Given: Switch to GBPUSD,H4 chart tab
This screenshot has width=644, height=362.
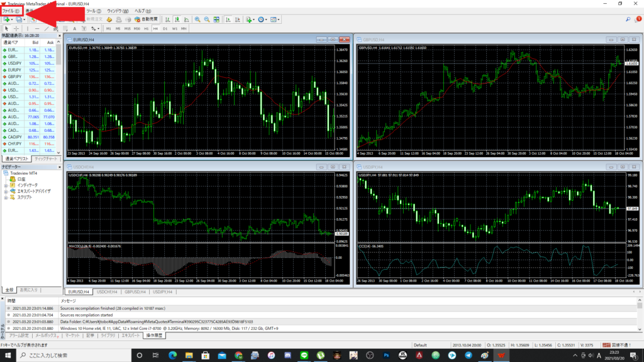Looking at the screenshot, I should click(135, 292).
